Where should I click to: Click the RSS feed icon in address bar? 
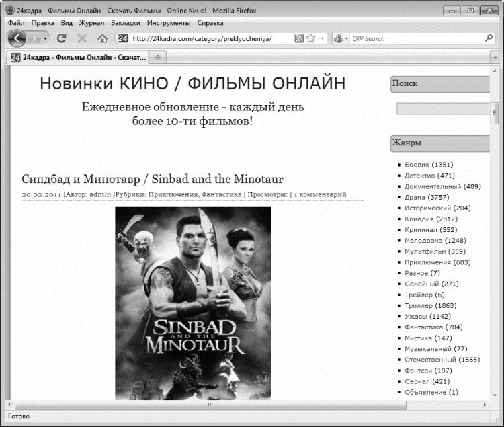tap(299, 38)
